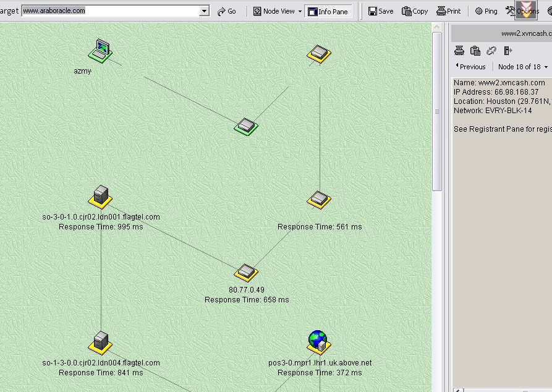552x392 pixels.
Task: Select the so-3-0-1.0.cjr02.ldn001.flagtel.com server node
Action: (x=100, y=197)
